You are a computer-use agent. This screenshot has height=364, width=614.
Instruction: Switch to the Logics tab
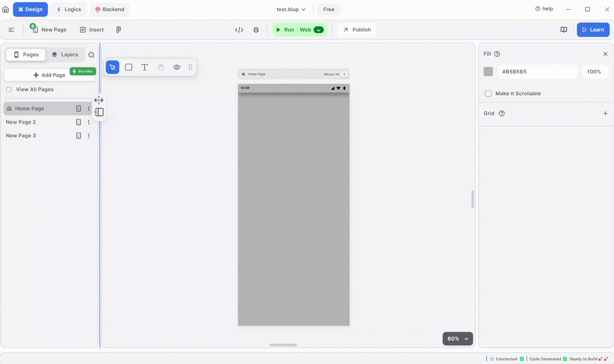click(69, 9)
